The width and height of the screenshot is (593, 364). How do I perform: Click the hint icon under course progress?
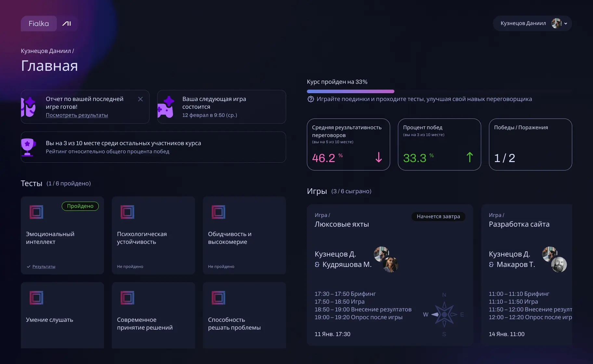pos(311,99)
